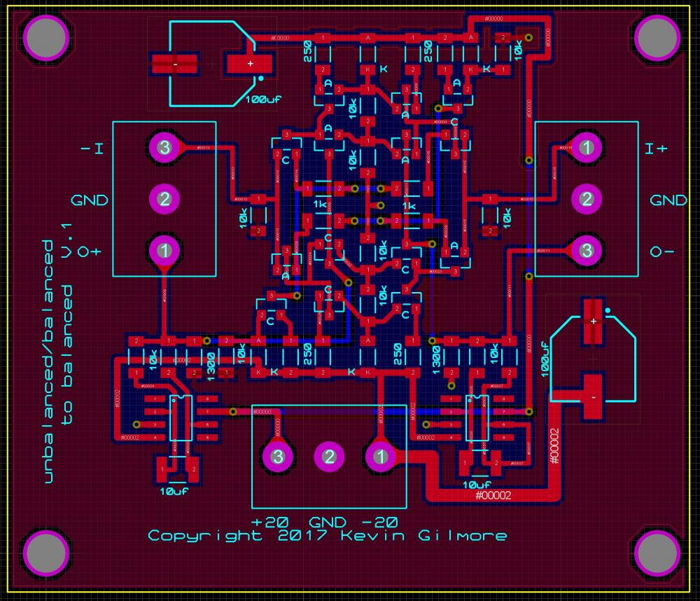The height and width of the screenshot is (601, 700).
Task: Click the horizontal '#00002' wide trace label
Action: [x=493, y=495]
